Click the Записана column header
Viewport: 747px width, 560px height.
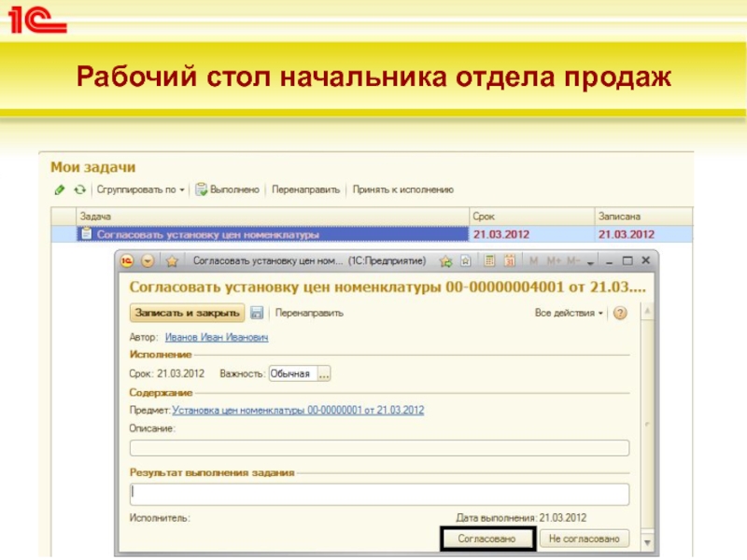click(643, 217)
